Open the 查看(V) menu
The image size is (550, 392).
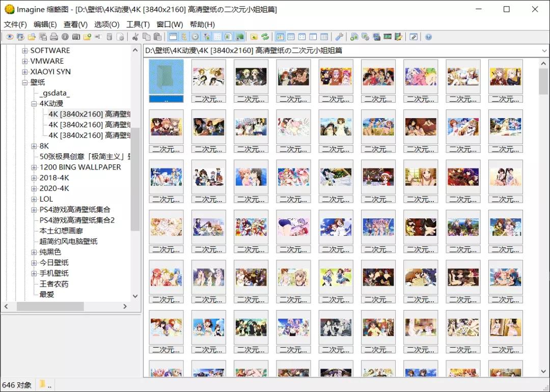pyautogui.click(x=75, y=24)
